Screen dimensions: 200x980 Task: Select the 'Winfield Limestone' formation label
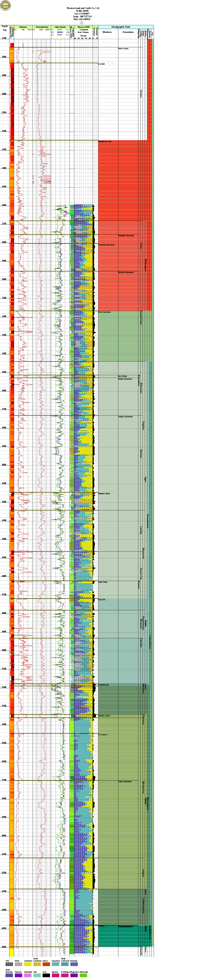[126, 235]
